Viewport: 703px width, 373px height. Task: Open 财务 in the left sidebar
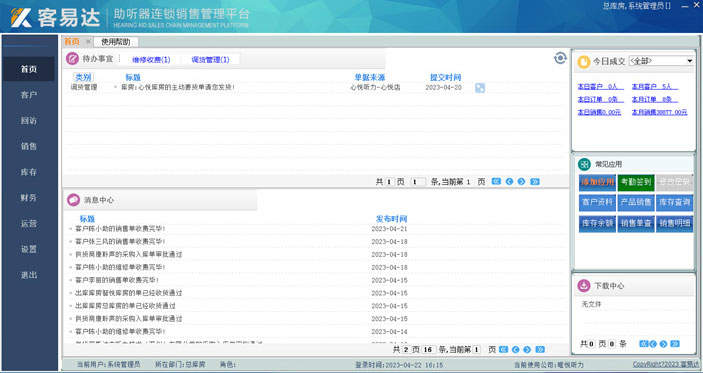coord(29,198)
